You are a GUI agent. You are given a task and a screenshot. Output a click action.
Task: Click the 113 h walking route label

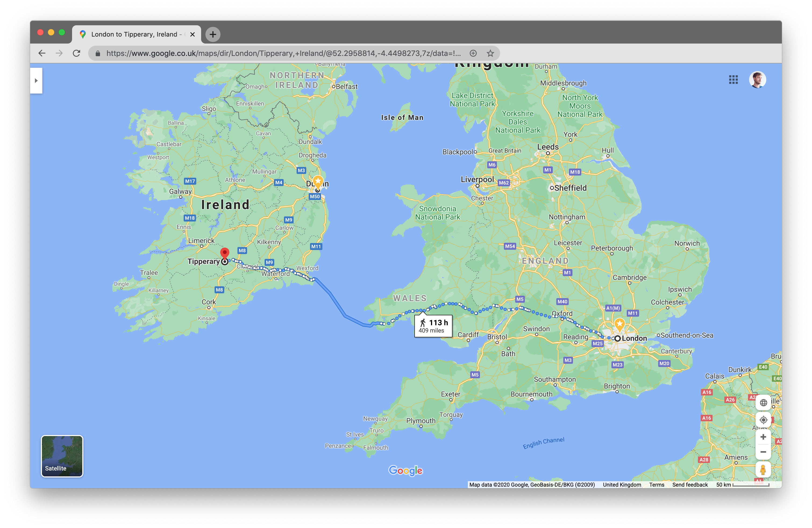click(433, 326)
